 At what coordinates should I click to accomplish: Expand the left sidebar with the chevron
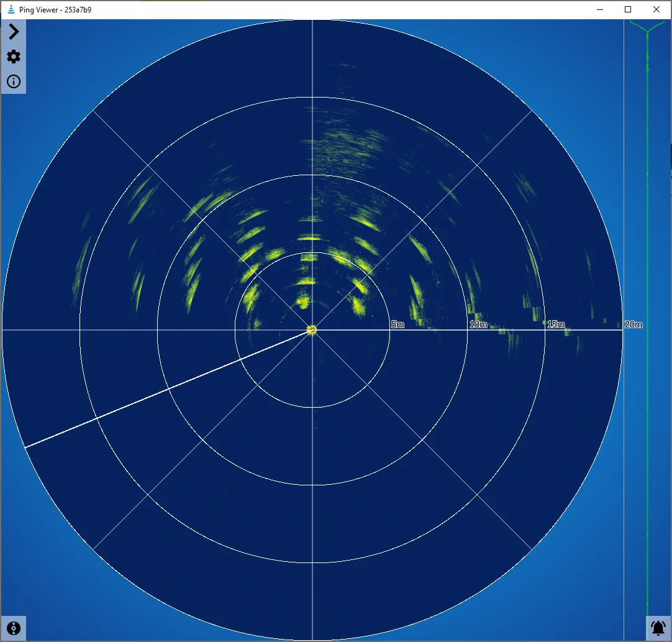pos(13,32)
